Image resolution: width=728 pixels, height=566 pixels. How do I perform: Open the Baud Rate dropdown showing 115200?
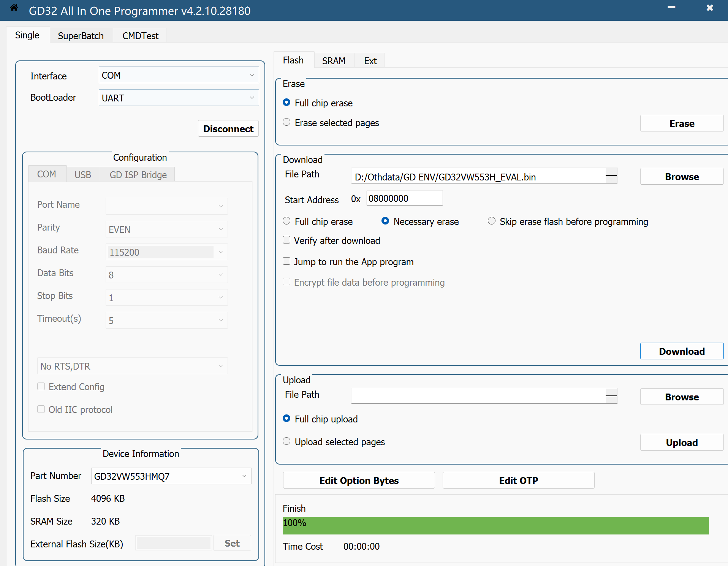(166, 252)
